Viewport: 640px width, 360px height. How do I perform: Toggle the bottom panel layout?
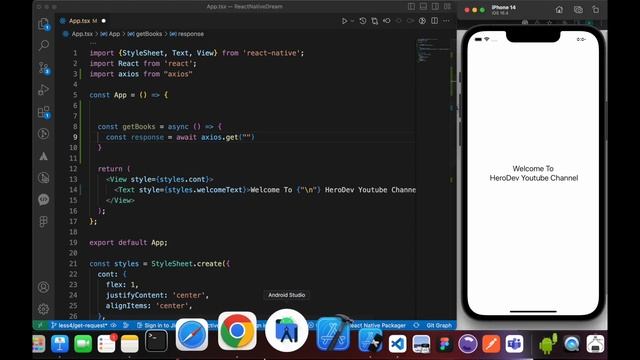click(x=423, y=7)
